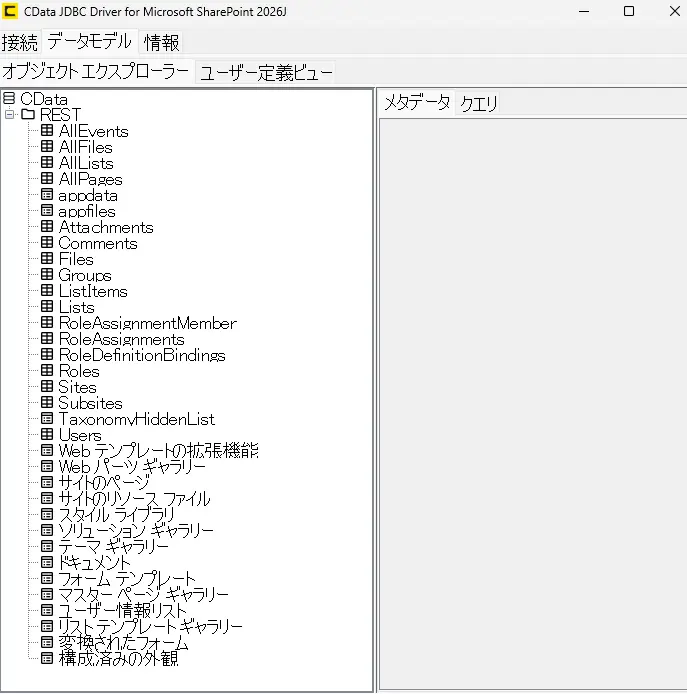The image size is (687, 694).
Task: Click the CData database root icon
Action: click(9, 98)
